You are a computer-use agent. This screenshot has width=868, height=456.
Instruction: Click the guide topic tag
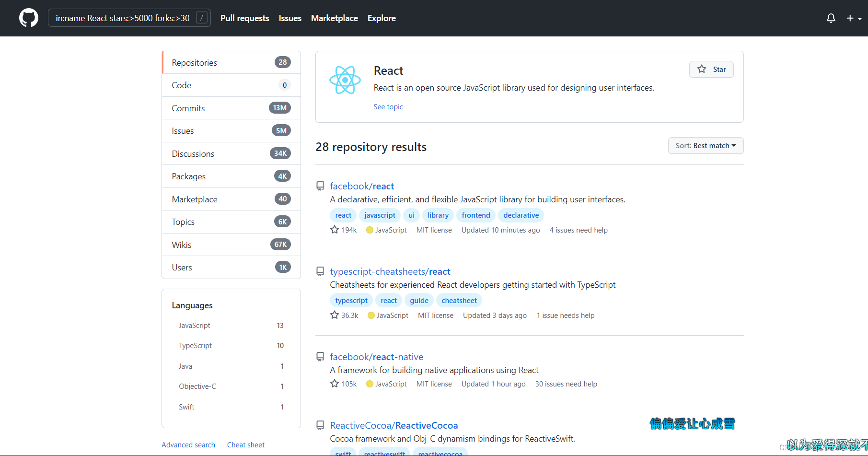click(x=419, y=301)
